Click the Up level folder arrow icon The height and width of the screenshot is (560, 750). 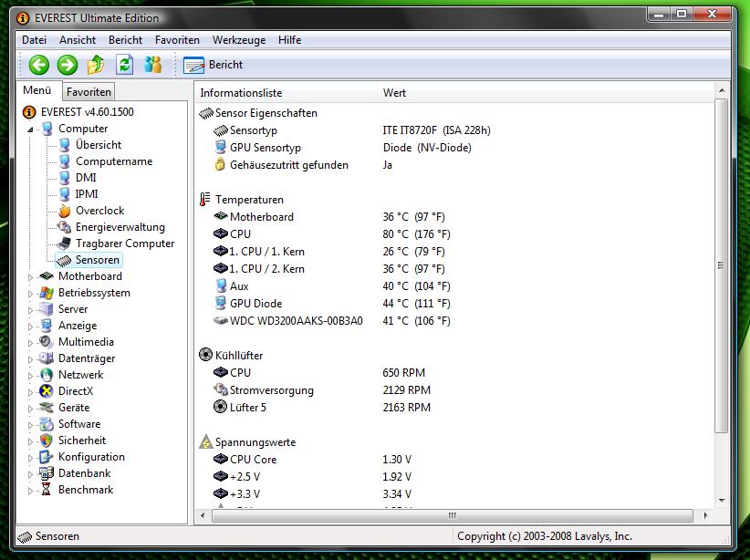coord(96,65)
